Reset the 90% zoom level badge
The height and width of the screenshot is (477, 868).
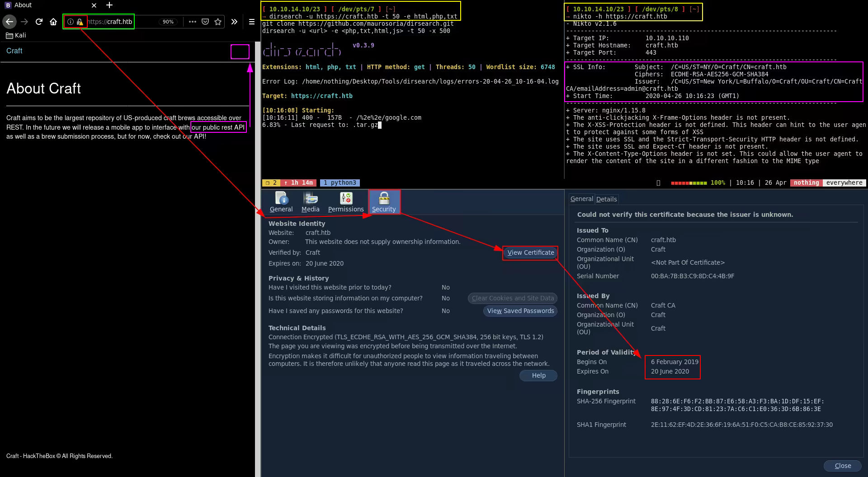168,22
